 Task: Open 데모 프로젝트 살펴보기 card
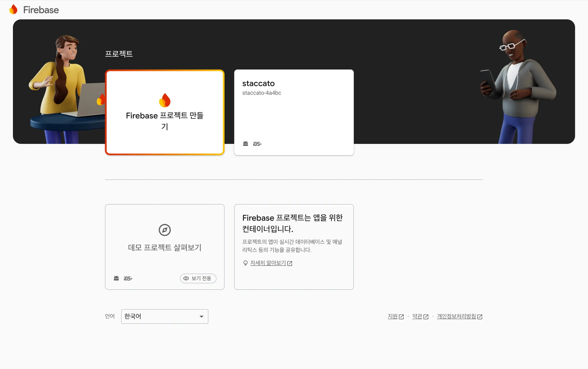click(x=165, y=247)
